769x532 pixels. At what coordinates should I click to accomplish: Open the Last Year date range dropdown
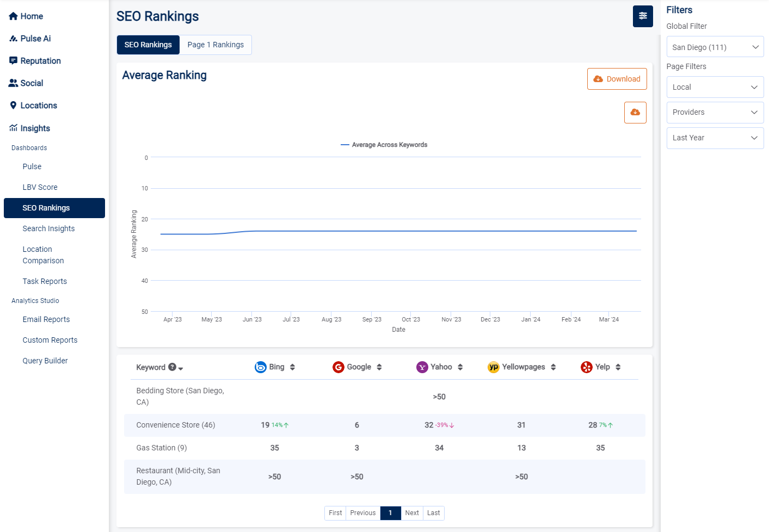coord(715,138)
